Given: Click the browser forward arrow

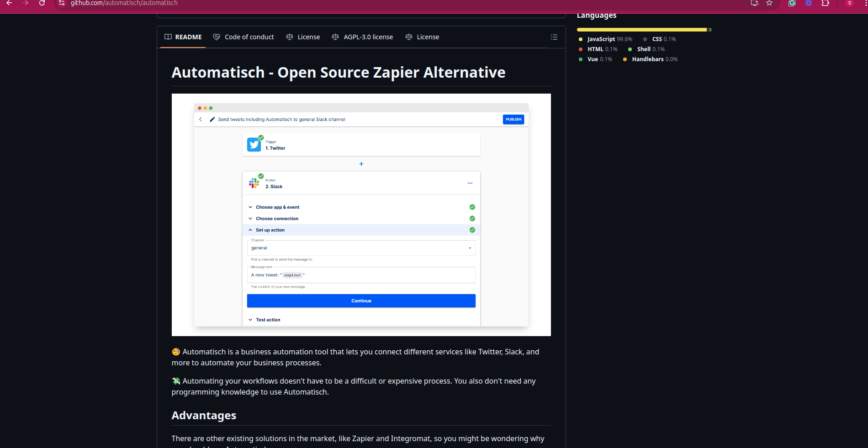Looking at the screenshot, I should [x=26, y=3].
